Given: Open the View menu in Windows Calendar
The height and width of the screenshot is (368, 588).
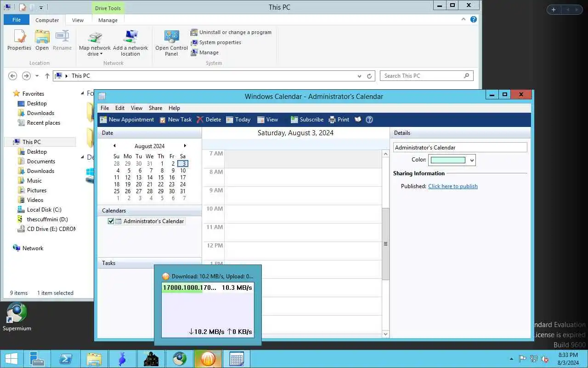Looking at the screenshot, I should coord(136,108).
